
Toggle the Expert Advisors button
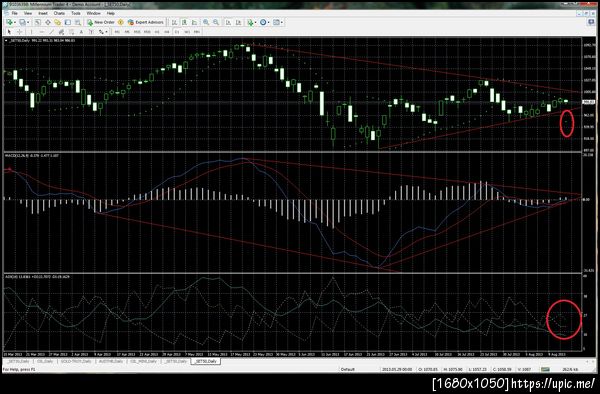[146, 22]
